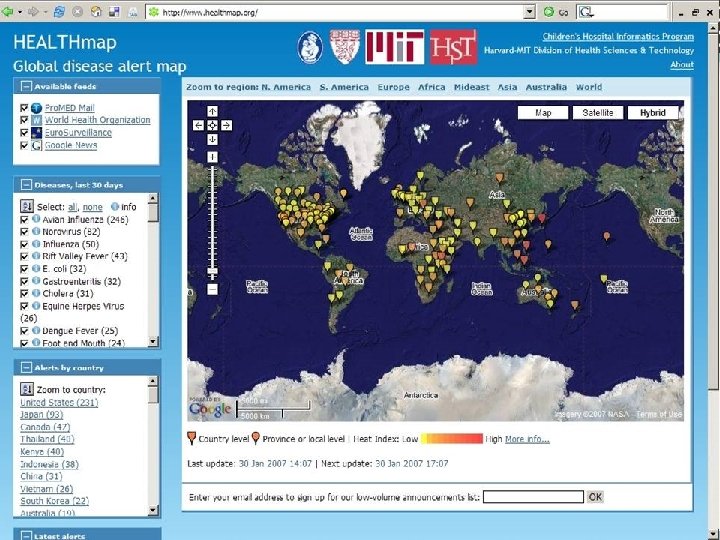
Task: Open the browser Home icon
Action: 96,11
